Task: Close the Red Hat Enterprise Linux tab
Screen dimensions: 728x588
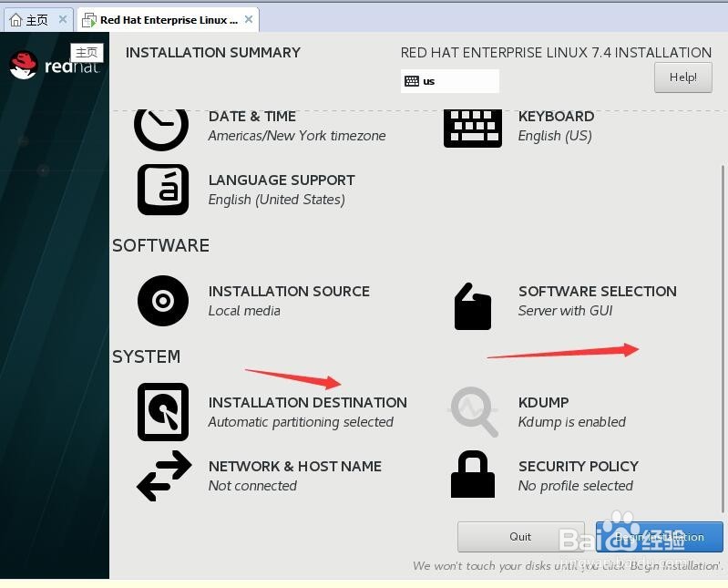Action: [x=249, y=19]
